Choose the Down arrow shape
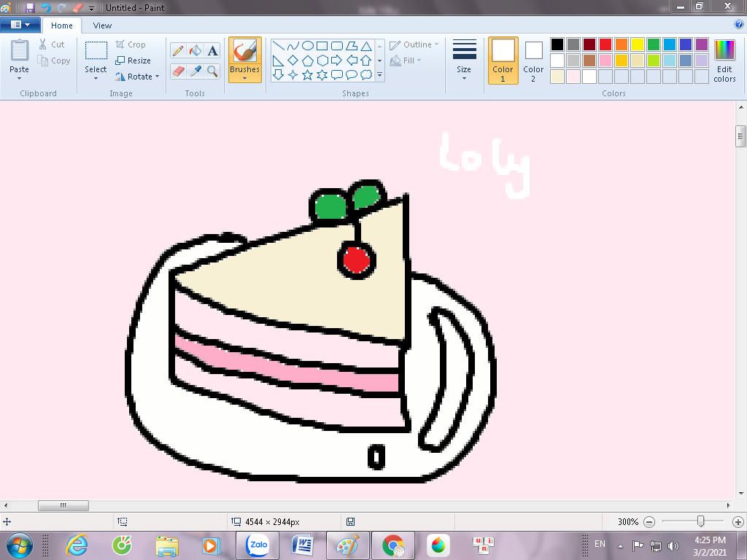Image resolution: width=747 pixels, height=560 pixels. [279, 75]
